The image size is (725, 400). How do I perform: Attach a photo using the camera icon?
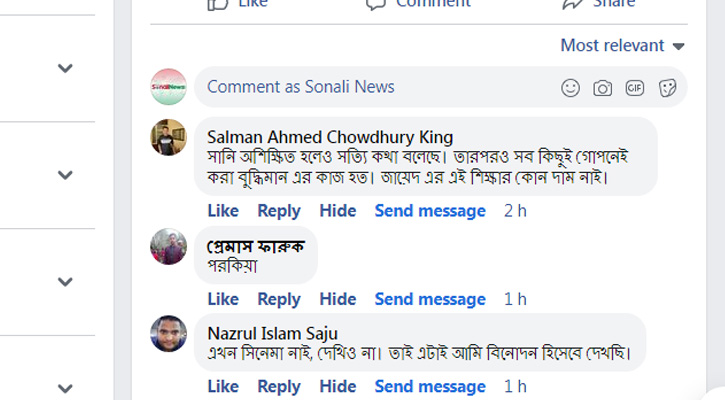pos(602,88)
